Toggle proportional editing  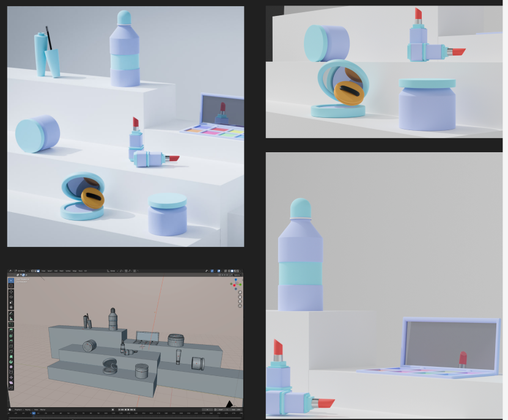pyautogui.click(x=134, y=271)
